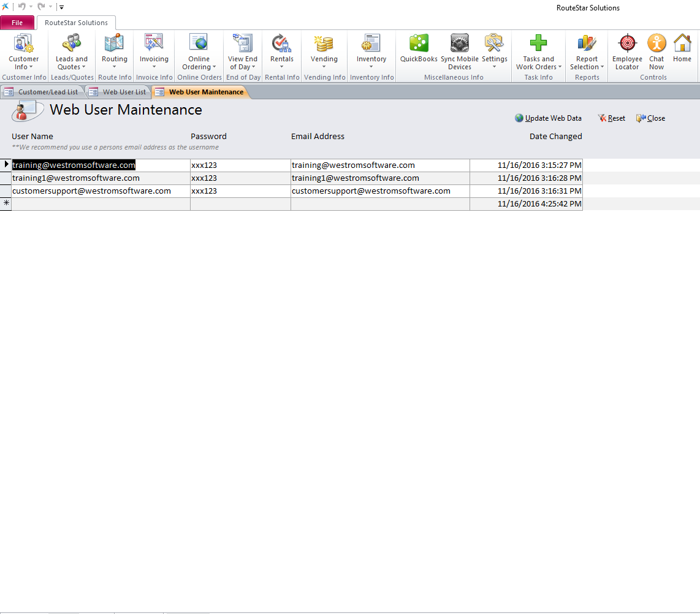Click date changed 11/16/2016 3:16:28 PM

pos(527,178)
